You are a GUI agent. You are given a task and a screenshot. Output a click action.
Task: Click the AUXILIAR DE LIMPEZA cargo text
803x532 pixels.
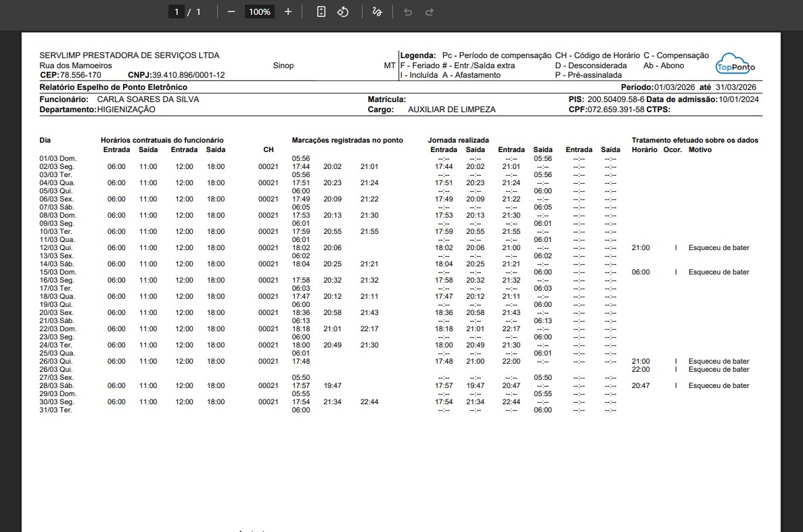(450, 110)
